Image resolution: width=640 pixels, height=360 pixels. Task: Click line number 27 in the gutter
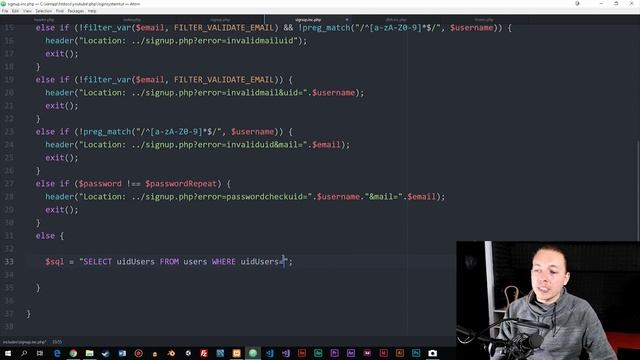9,184
